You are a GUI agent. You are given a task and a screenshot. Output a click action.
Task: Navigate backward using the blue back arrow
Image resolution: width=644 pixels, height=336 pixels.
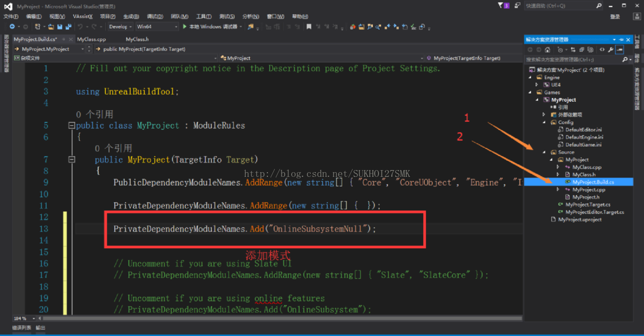12,26
